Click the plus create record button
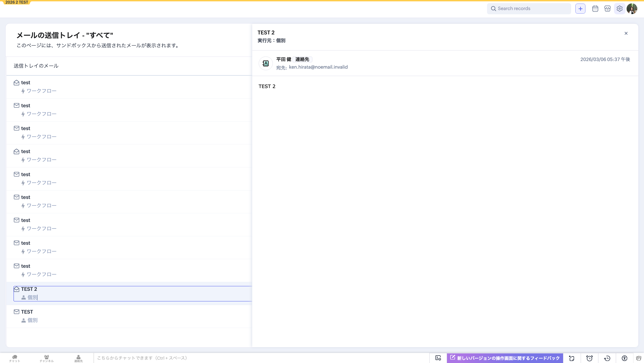The width and height of the screenshot is (644, 363). tap(580, 8)
